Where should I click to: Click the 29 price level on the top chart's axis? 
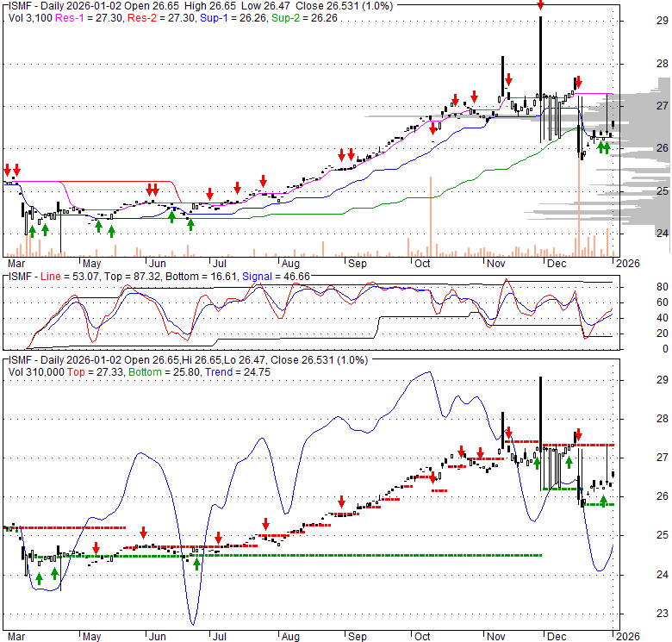coord(639,22)
